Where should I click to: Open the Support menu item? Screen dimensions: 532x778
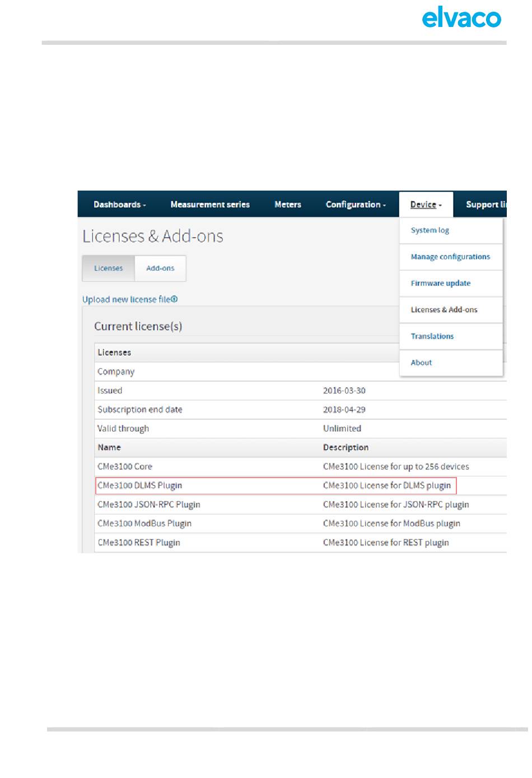[x=486, y=205]
